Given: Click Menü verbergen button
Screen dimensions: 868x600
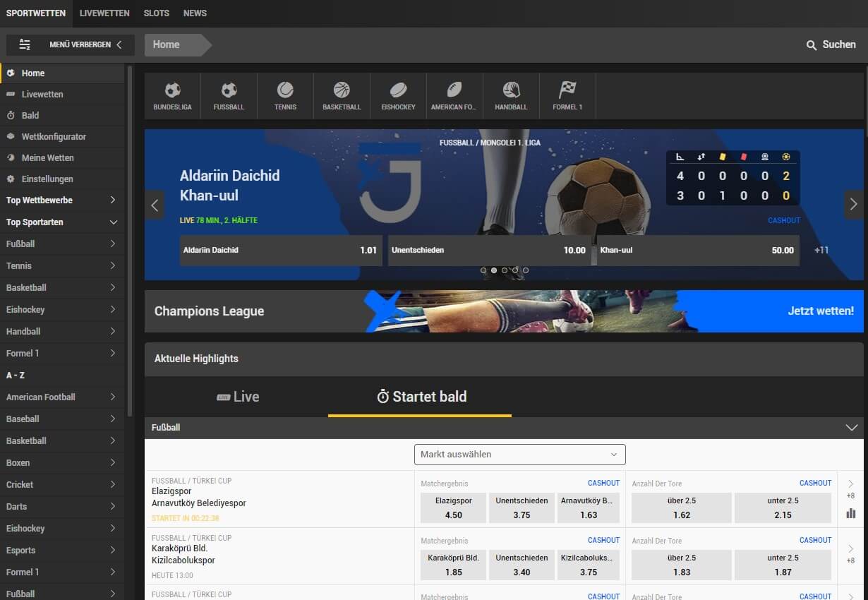Looking at the screenshot, I should (x=71, y=44).
